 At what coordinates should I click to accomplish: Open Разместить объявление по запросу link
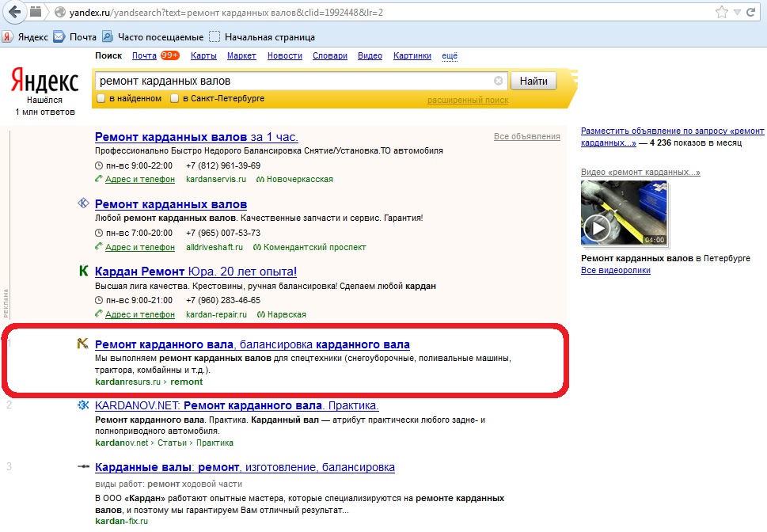672,136
